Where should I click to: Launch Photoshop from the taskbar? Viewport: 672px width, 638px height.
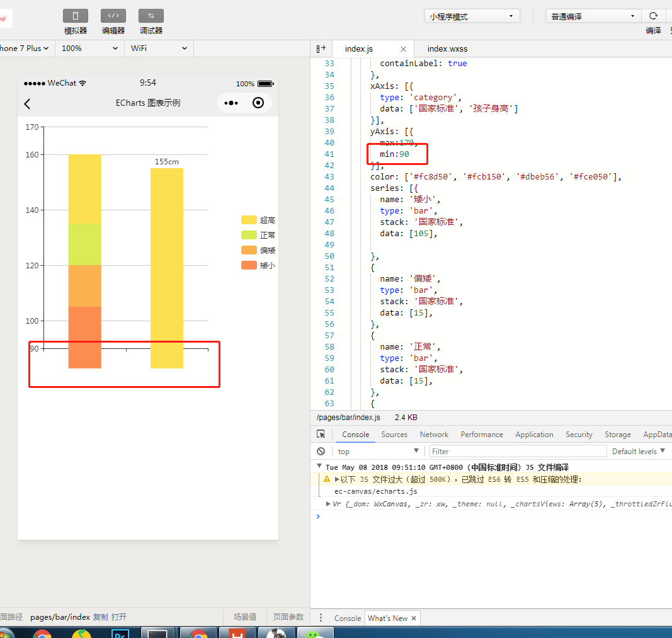click(120, 632)
